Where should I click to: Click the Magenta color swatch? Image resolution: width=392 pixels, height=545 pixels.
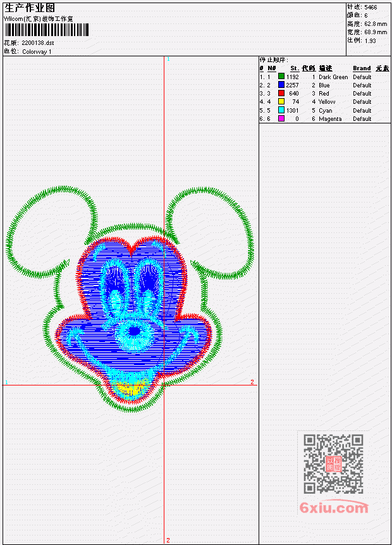[x=281, y=118]
